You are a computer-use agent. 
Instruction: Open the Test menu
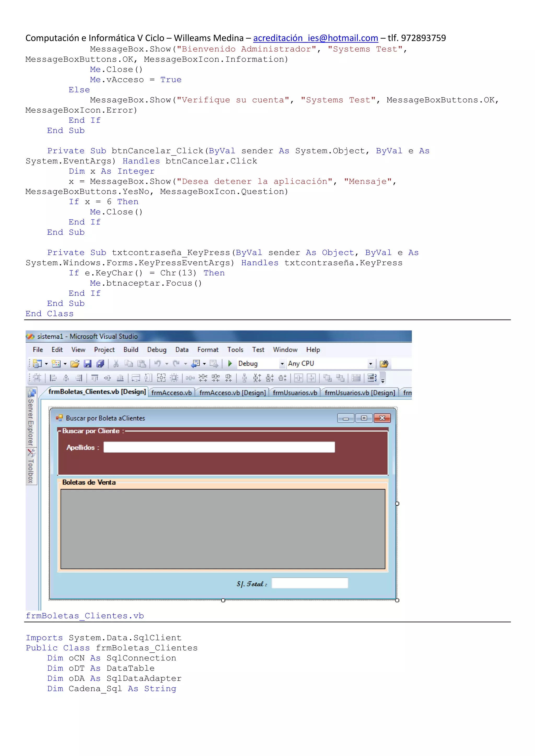(258, 350)
